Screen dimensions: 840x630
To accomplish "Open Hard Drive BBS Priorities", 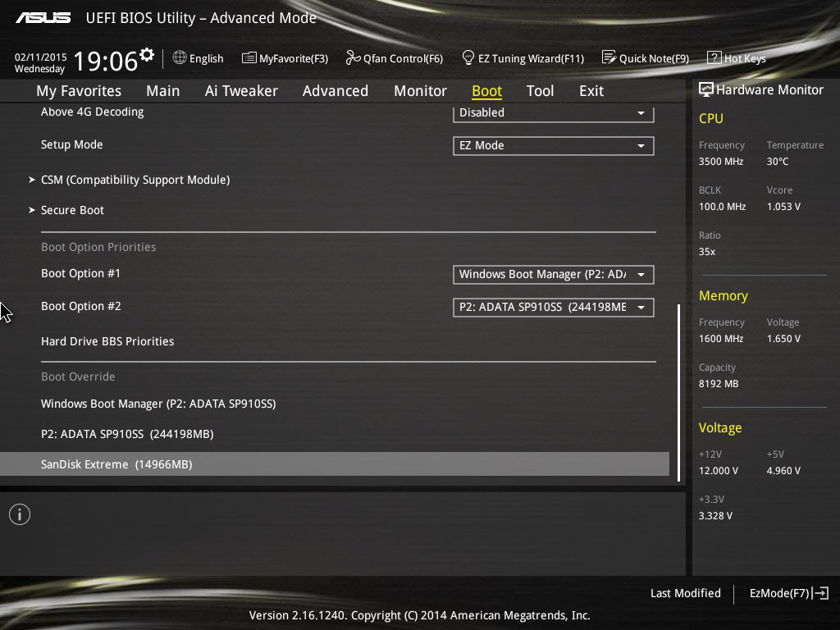I will (107, 341).
